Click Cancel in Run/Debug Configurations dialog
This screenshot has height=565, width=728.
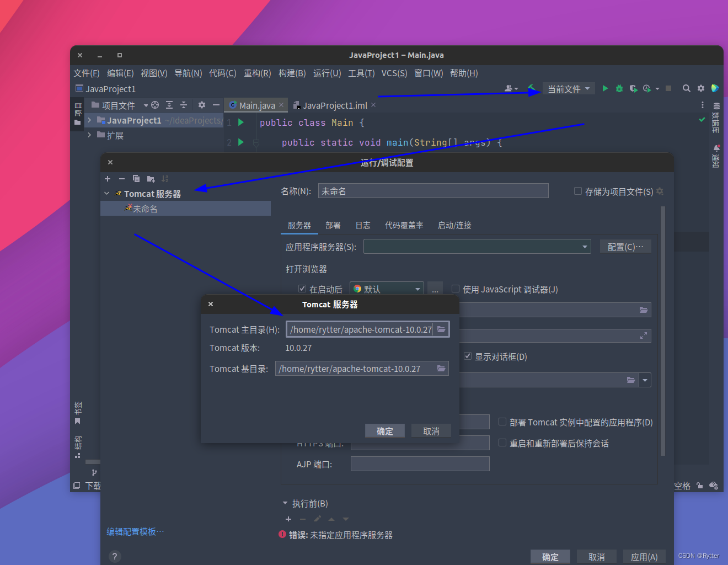[597, 557]
